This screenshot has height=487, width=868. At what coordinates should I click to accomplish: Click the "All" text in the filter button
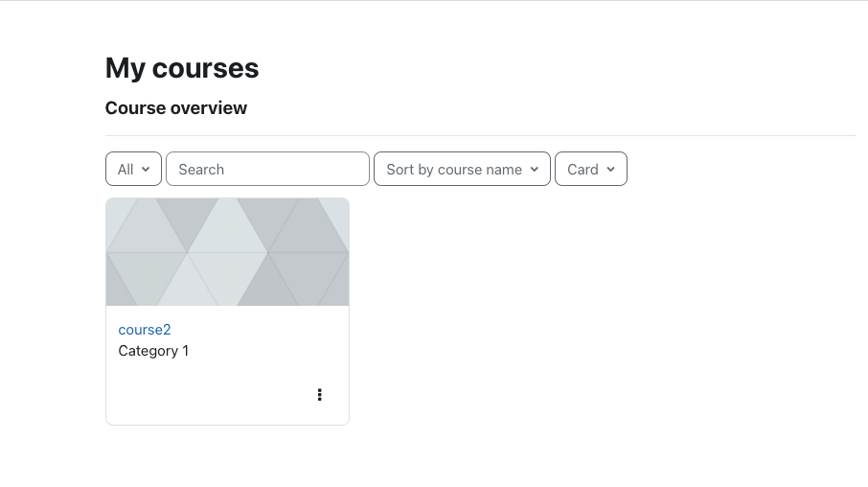(126, 169)
